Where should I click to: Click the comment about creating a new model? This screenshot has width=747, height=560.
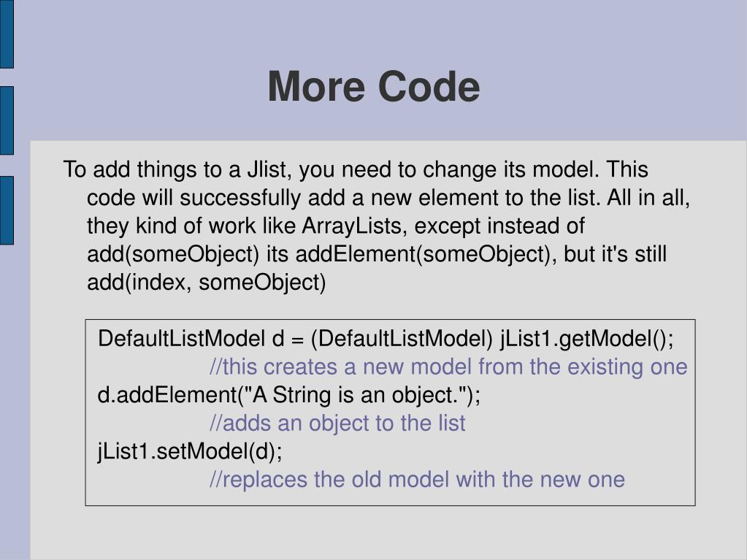click(x=448, y=367)
